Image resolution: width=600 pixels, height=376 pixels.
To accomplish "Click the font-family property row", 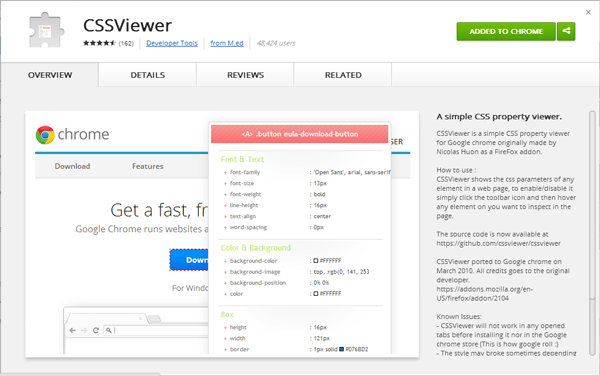I will 307,172.
